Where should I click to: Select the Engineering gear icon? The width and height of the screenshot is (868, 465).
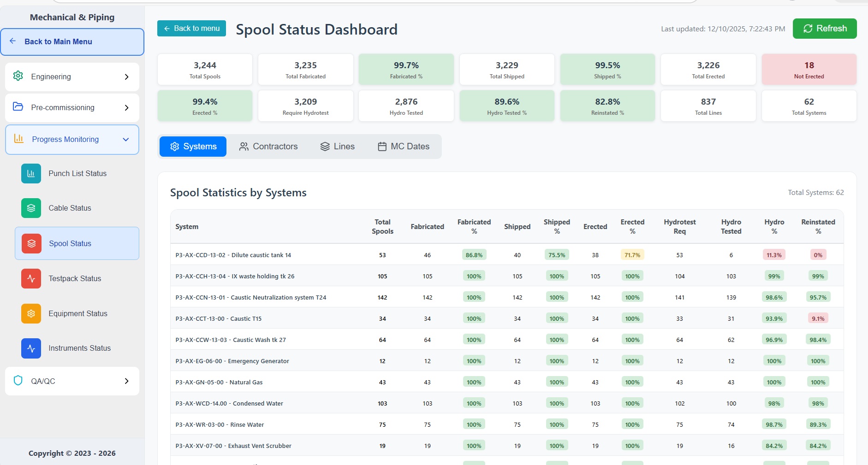[18, 77]
